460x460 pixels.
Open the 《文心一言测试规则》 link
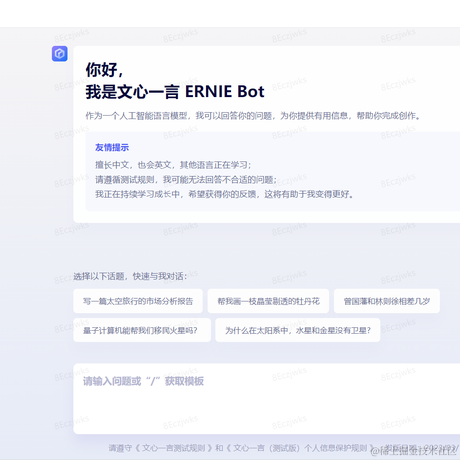coord(173,448)
